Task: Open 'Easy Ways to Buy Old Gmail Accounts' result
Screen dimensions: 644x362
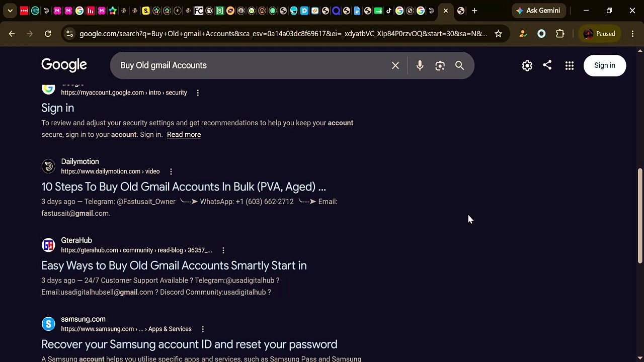Action: click(x=174, y=265)
